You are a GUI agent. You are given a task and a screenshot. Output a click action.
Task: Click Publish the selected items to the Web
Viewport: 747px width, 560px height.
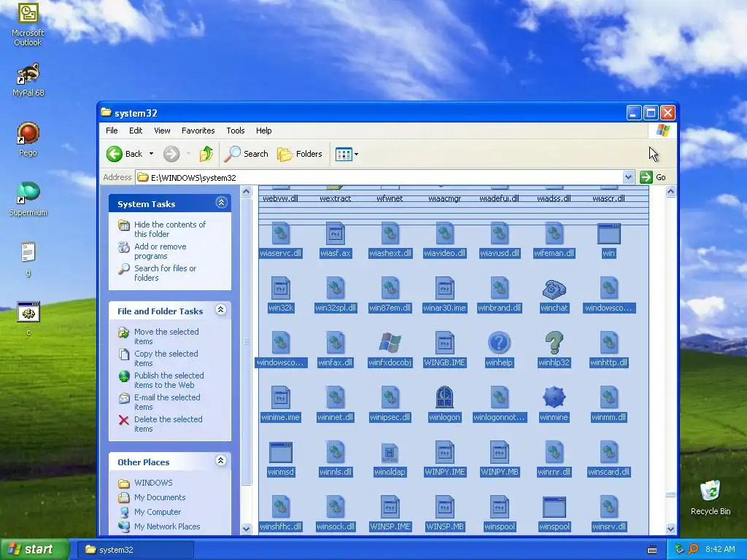(169, 380)
